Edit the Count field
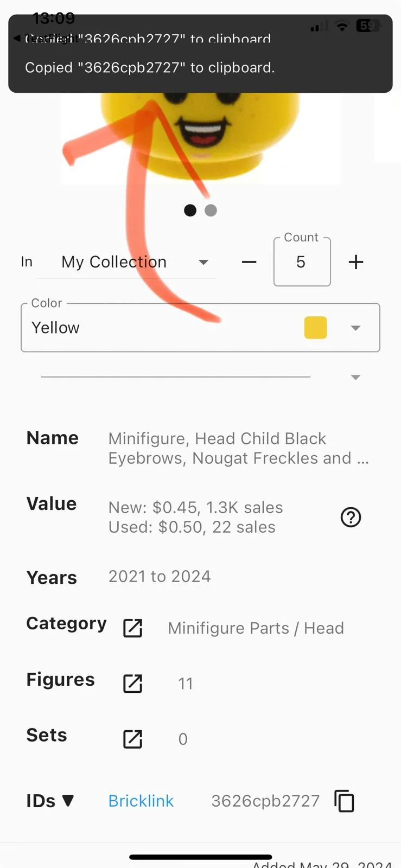Screen dimensions: 401x868 pyautogui.click(x=302, y=262)
